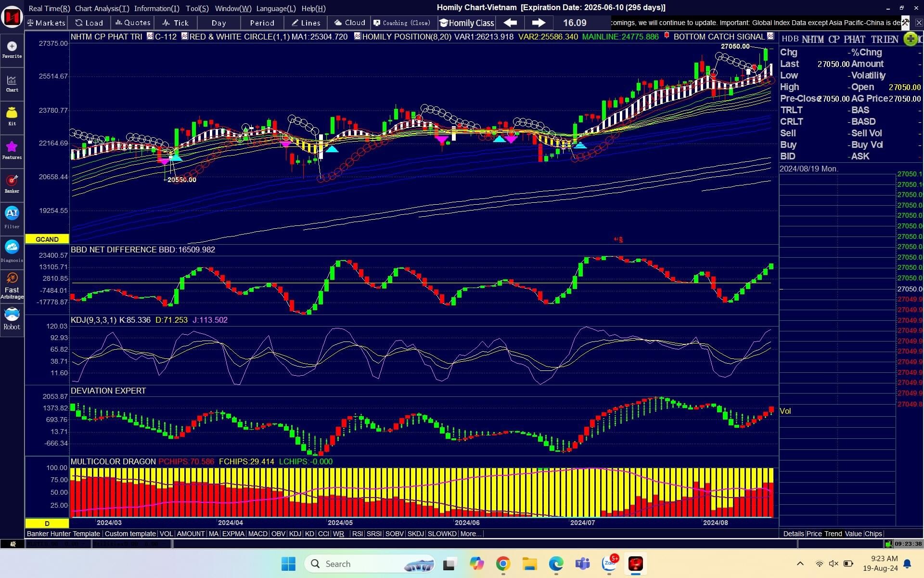Open the Kit sidebar tool
The height and width of the screenshot is (578, 924).
(x=12, y=117)
